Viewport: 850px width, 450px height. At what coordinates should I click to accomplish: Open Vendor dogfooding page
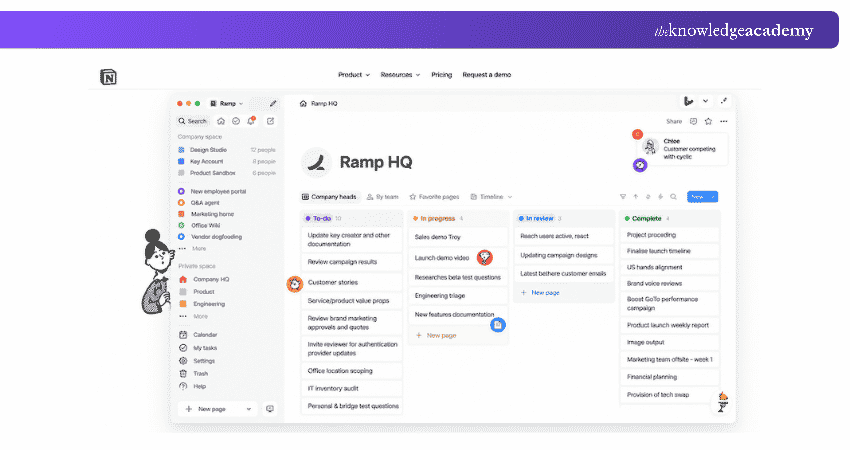(x=216, y=237)
